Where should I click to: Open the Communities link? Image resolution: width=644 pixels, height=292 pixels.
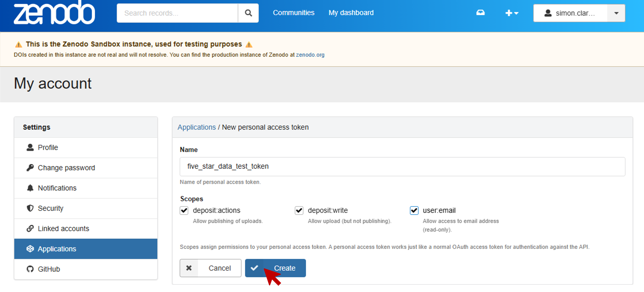(x=294, y=13)
